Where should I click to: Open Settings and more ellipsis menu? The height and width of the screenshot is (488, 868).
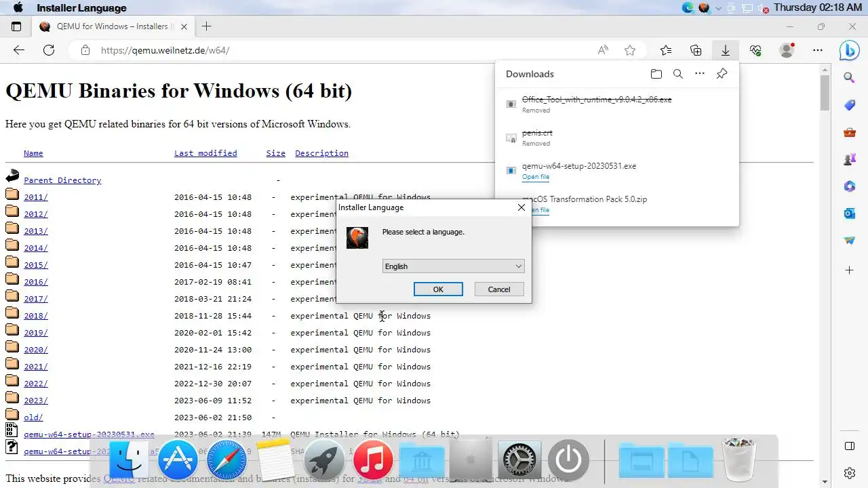coord(818,50)
